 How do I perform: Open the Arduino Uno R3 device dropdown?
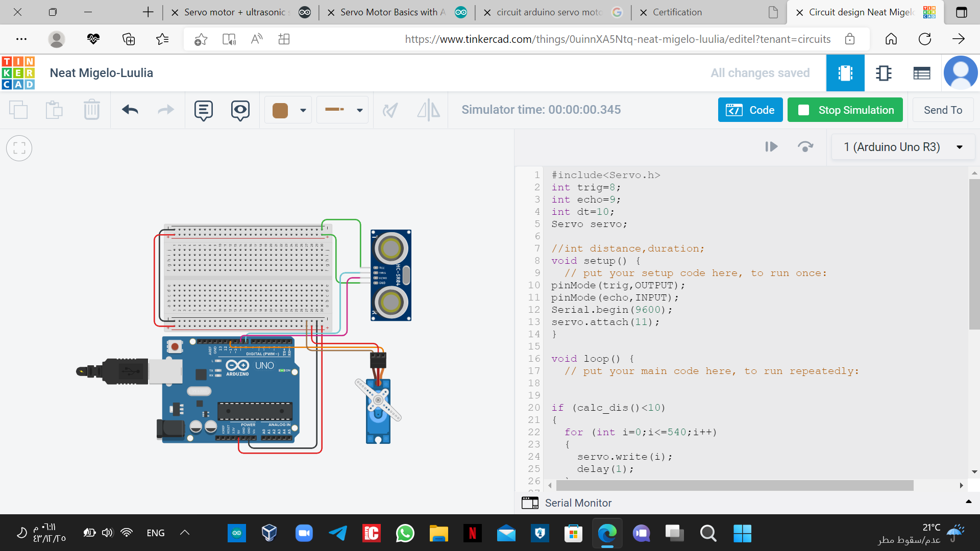point(902,147)
